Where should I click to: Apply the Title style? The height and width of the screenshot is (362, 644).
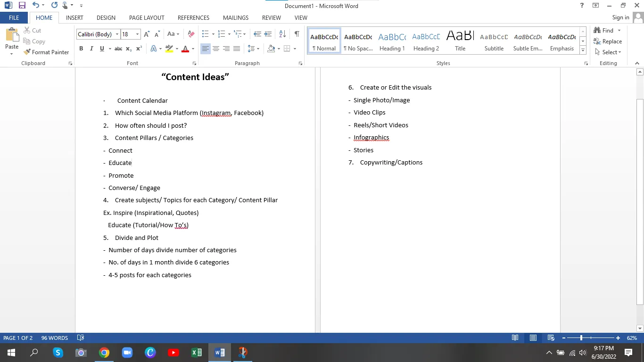[x=460, y=41]
